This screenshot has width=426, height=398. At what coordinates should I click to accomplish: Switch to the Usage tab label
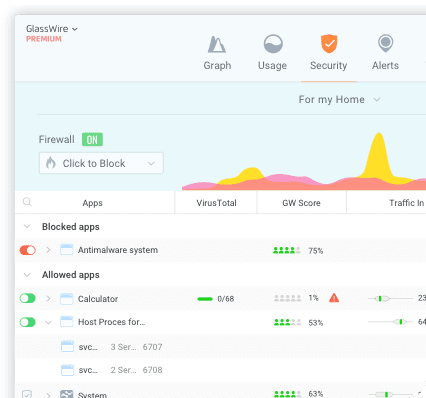pos(272,65)
